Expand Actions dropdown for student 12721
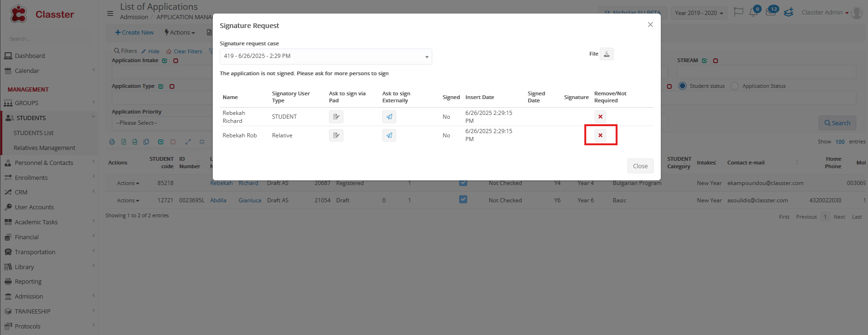 click(x=128, y=200)
